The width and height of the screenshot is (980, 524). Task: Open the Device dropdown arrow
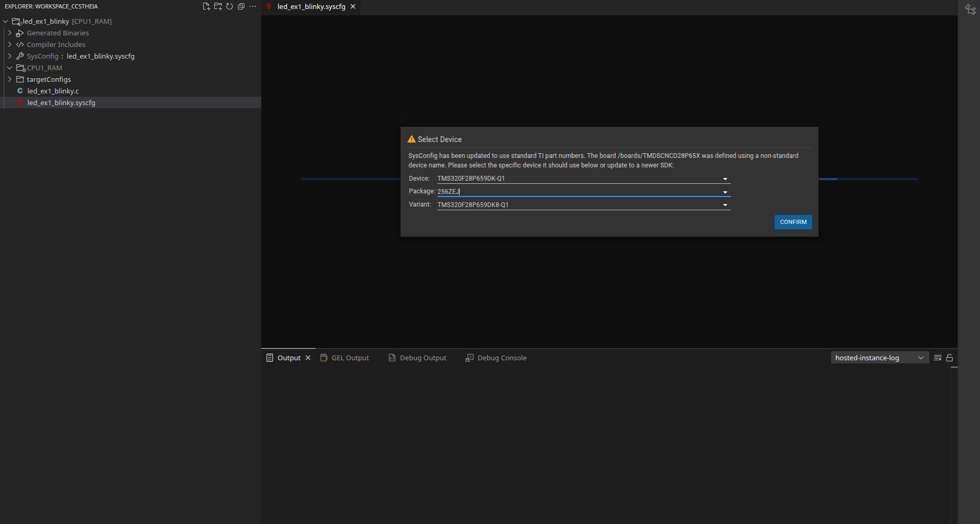point(725,179)
